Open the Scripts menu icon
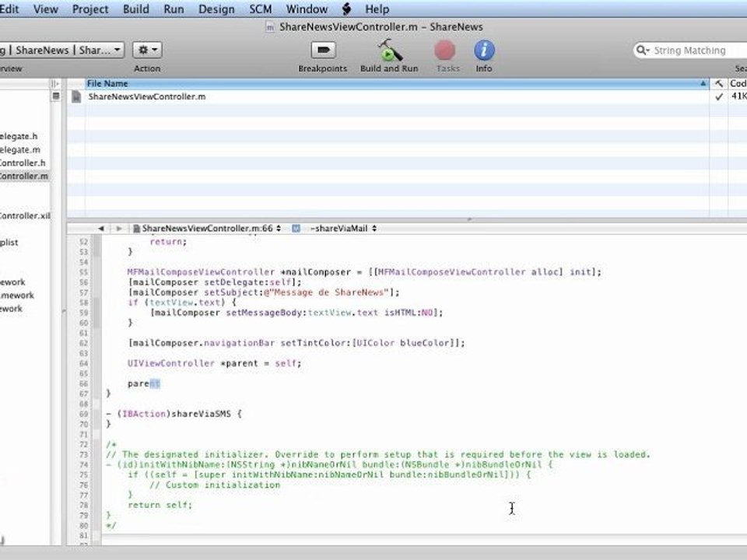The height and width of the screenshot is (560, 747). [346, 9]
